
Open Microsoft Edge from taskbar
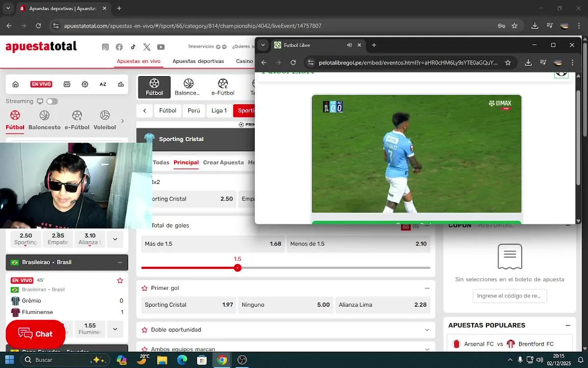(182, 360)
